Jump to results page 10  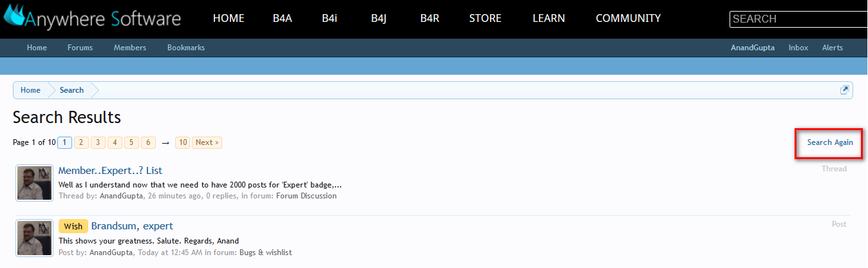183,142
